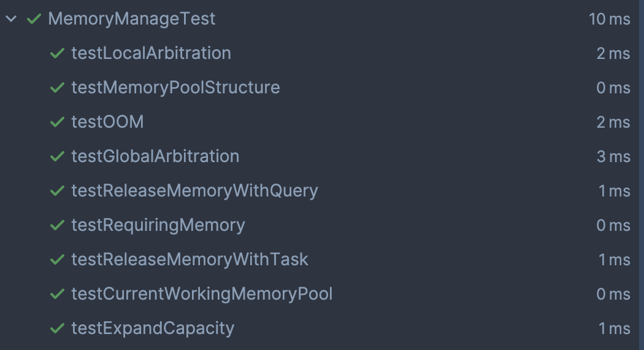The image size is (644, 350).
Task: Click the green check icon beside testOOM
Action: coord(57,122)
